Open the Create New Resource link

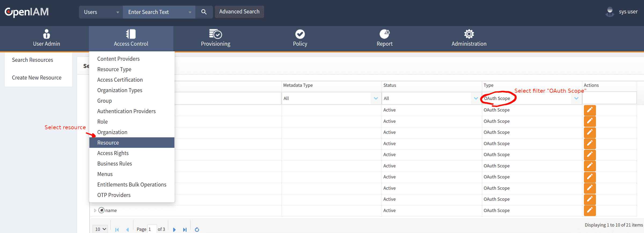pos(37,78)
